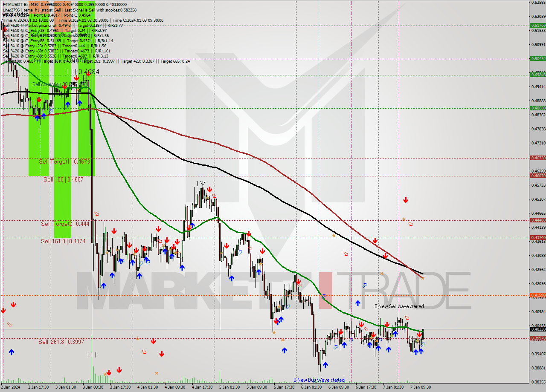Click the red 0.43740 price level tag
This screenshot has width=546, height=392.
point(537,237)
